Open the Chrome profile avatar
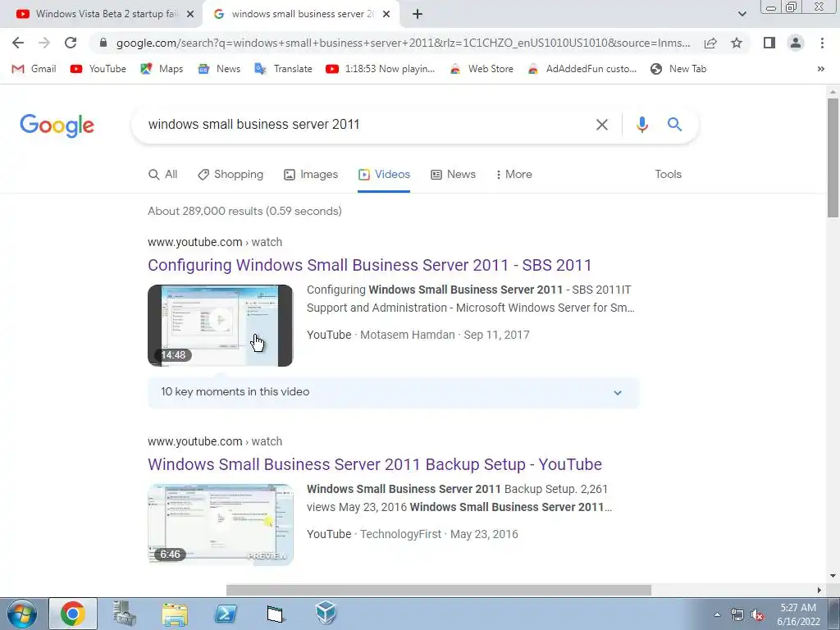The width and height of the screenshot is (840, 630). [796, 43]
